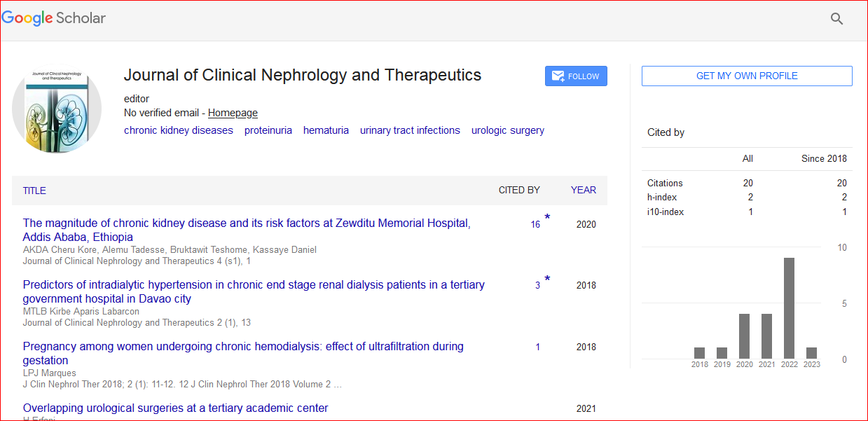The image size is (868, 421).
Task: Open urinary tract infections tag
Action: [410, 130]
